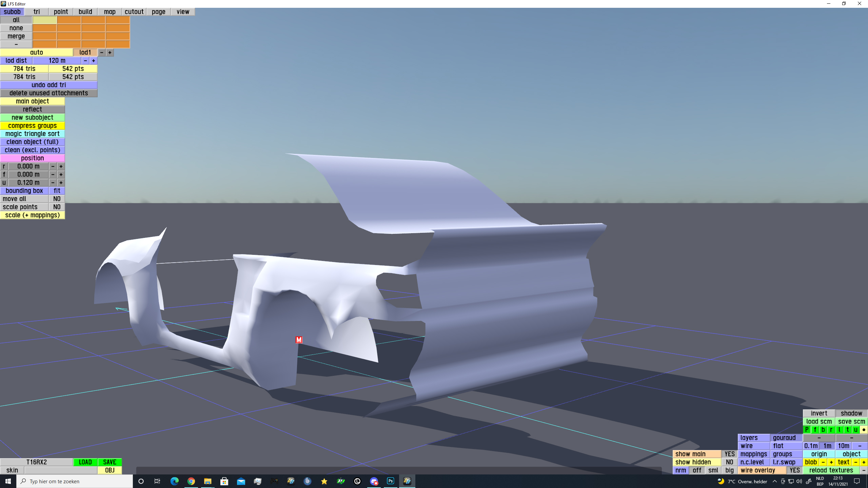Toggle wire overlay YES setting
The image size is (868, 488).
click(x=794, y=470)
